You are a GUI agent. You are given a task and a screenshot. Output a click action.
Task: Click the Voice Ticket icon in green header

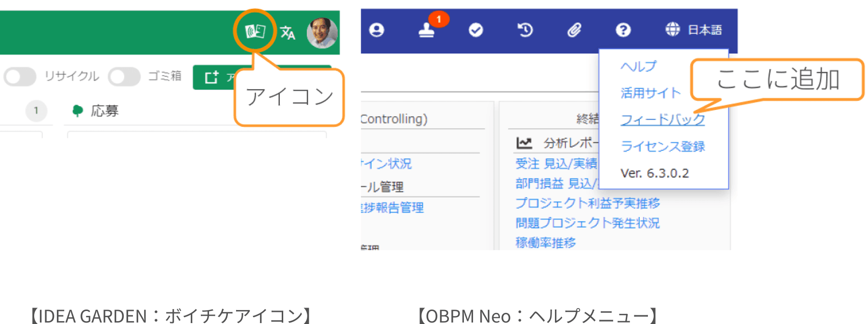tap(255, 32)
